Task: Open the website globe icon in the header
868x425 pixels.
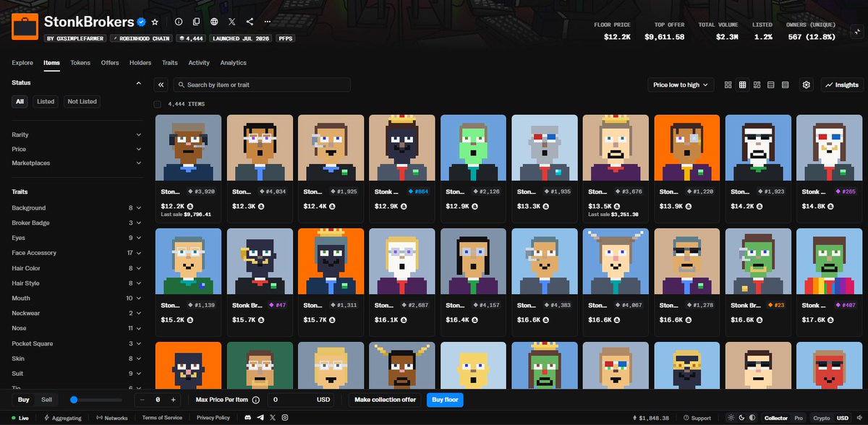Action: (x=214, y=22)
